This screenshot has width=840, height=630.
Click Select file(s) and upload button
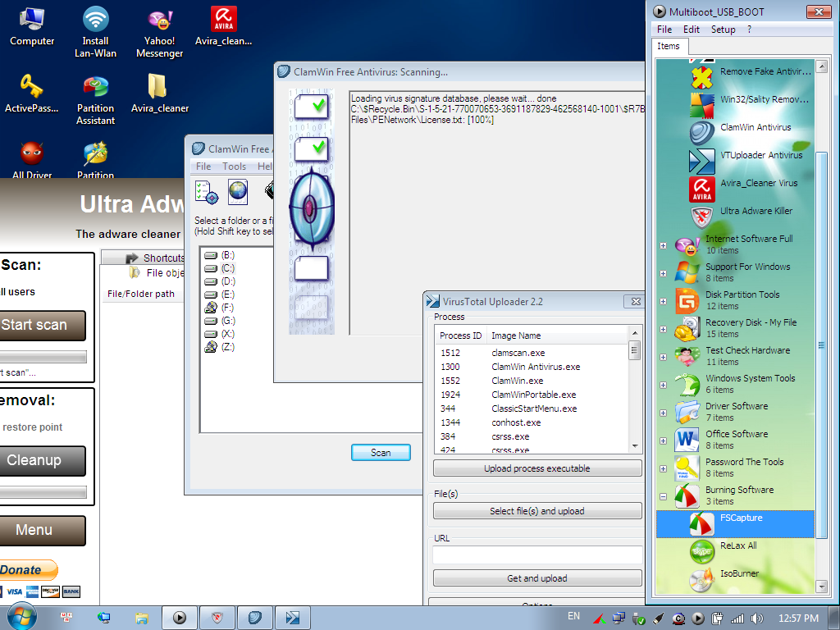click(537, 511)
